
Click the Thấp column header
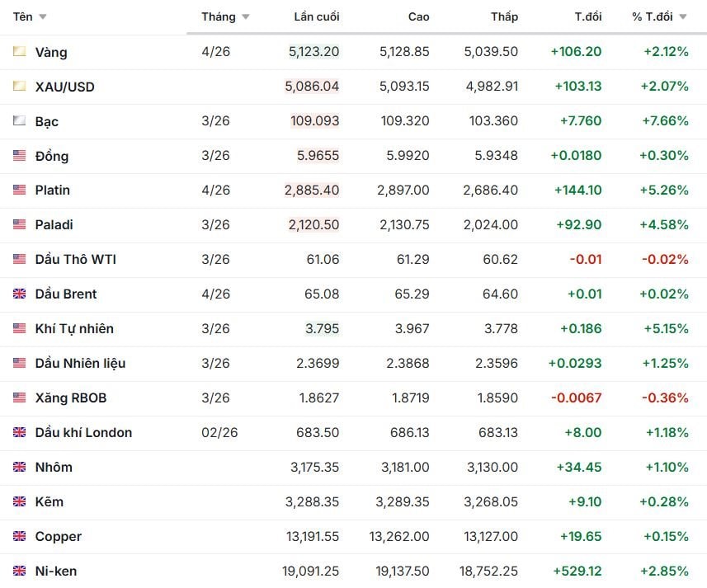tap(504, 16)
